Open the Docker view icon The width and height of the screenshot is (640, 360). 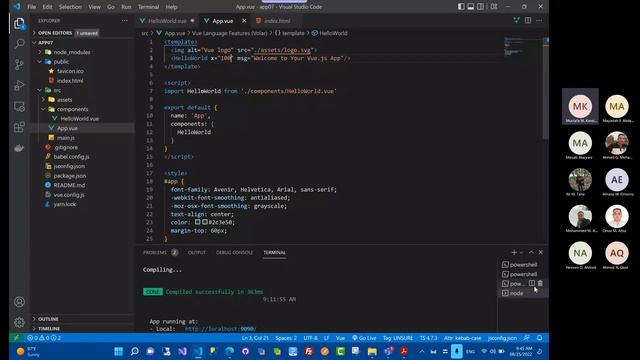pos(19,148)
